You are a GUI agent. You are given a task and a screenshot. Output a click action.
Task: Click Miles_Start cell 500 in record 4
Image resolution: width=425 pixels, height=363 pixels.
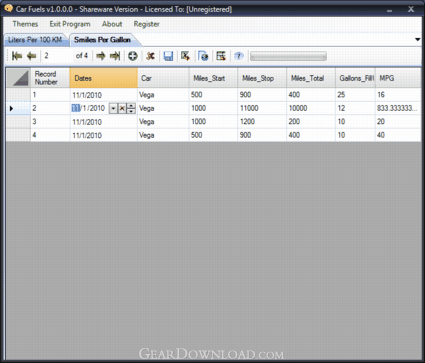point(213,135)
